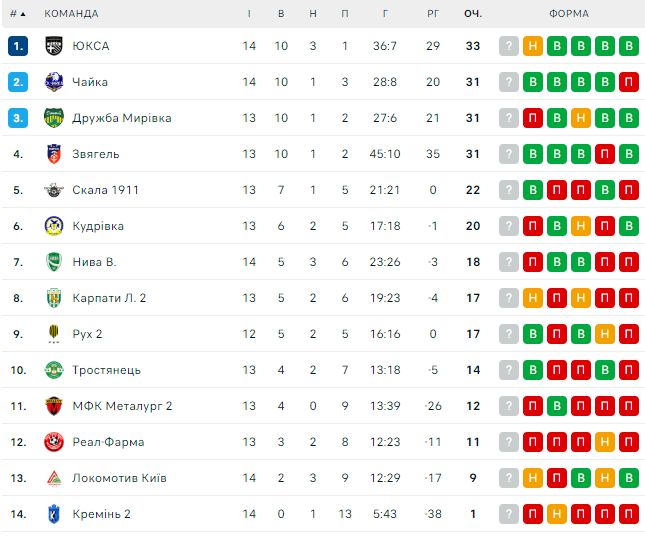The width and height of the screenshot is (645, 538).
Task: Click the Кудрівка club badge
Action: (x=54, y=226)
